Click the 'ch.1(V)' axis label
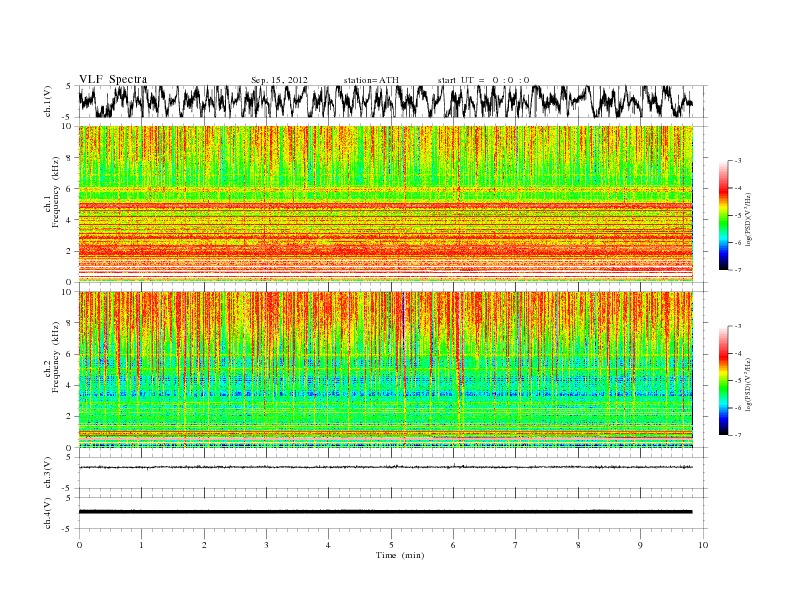Viewport: 792px width, 612px height. tap(48, 101)
